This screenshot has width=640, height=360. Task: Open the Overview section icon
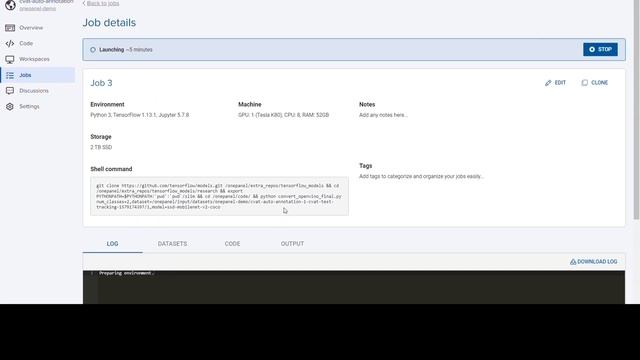pos(10,28)
